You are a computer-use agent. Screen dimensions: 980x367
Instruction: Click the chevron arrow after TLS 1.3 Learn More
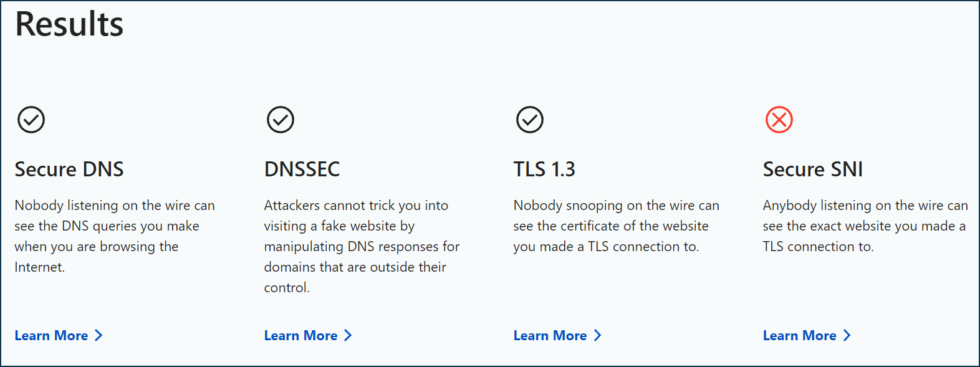click(x=597, y=335)
